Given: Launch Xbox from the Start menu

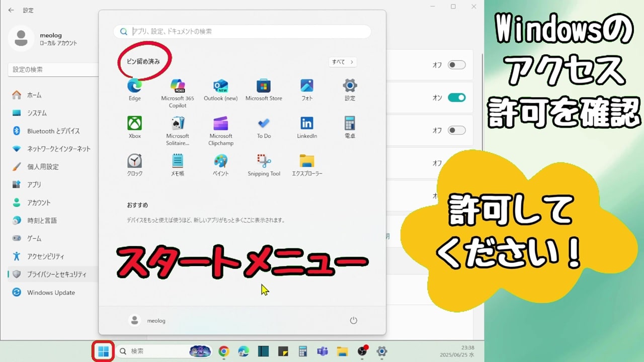Looking at the screenshot, I should (134, 127).
